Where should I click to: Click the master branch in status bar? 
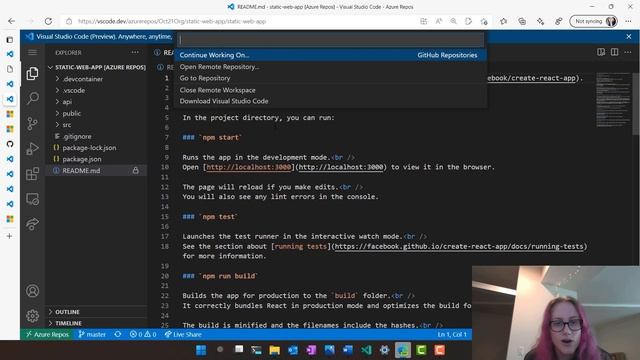pos(92,334)
